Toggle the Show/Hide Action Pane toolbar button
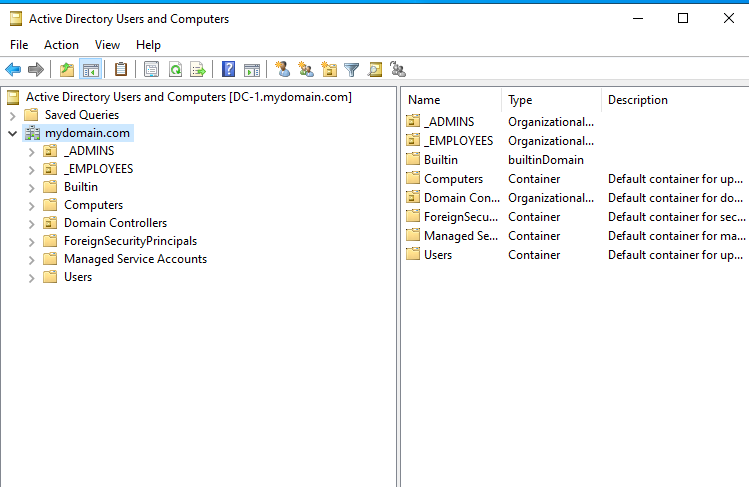This screenshot has width=749, height=487. coord(252,70)
